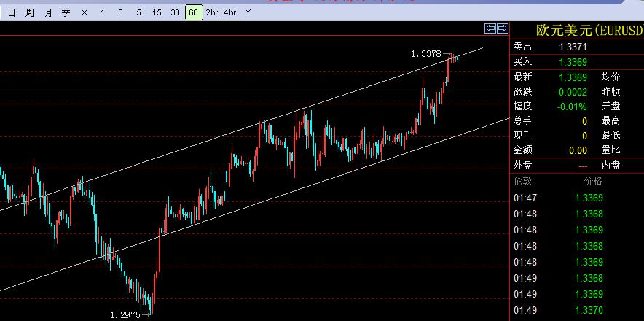
Task: Select the 30 minute timeframe
Action: click(x=175, y=12)
